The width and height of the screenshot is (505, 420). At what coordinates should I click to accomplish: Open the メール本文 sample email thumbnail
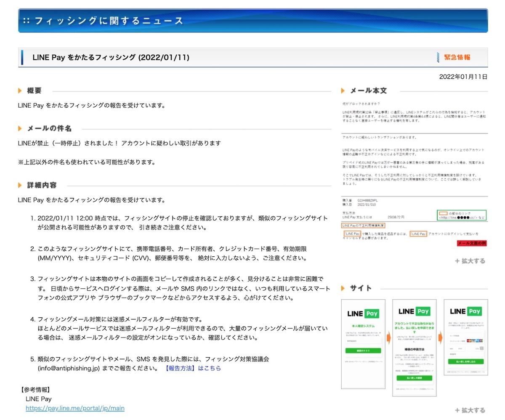(x=415, y=174)
